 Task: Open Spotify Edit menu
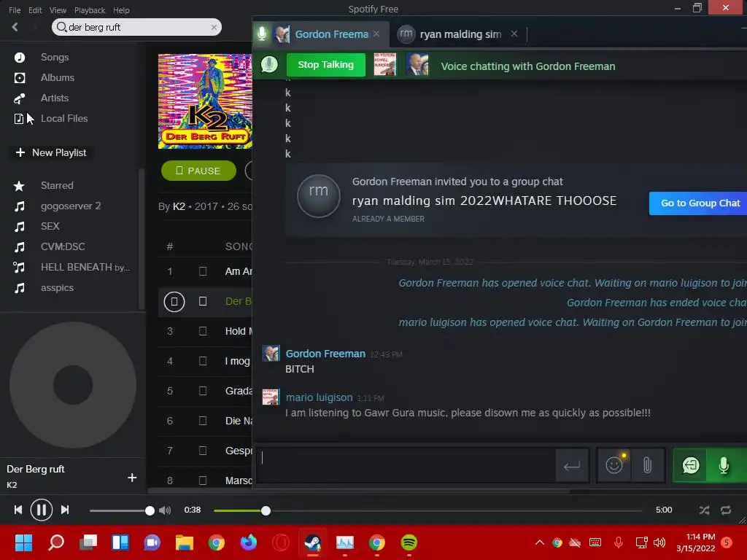(x=35, y=10)
